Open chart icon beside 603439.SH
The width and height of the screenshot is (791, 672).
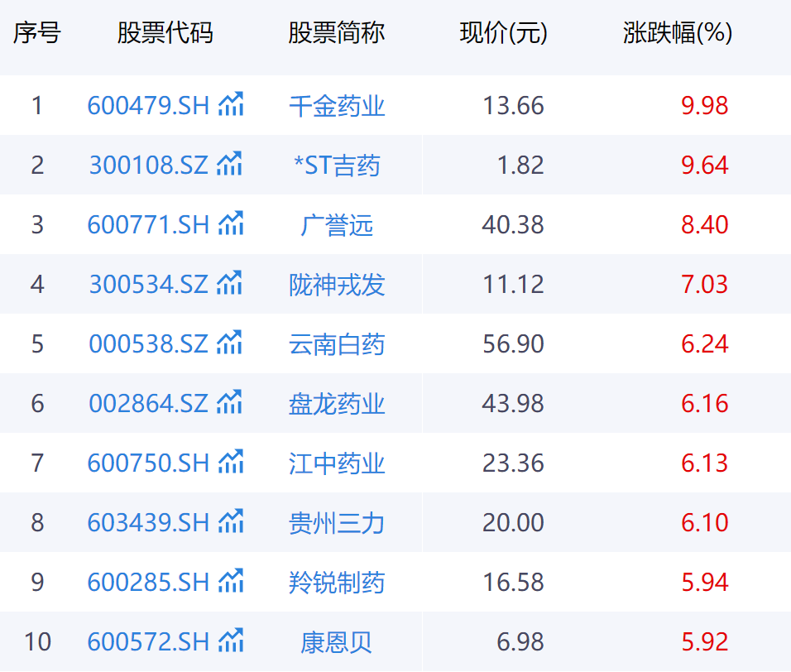[x=231, y=521]
